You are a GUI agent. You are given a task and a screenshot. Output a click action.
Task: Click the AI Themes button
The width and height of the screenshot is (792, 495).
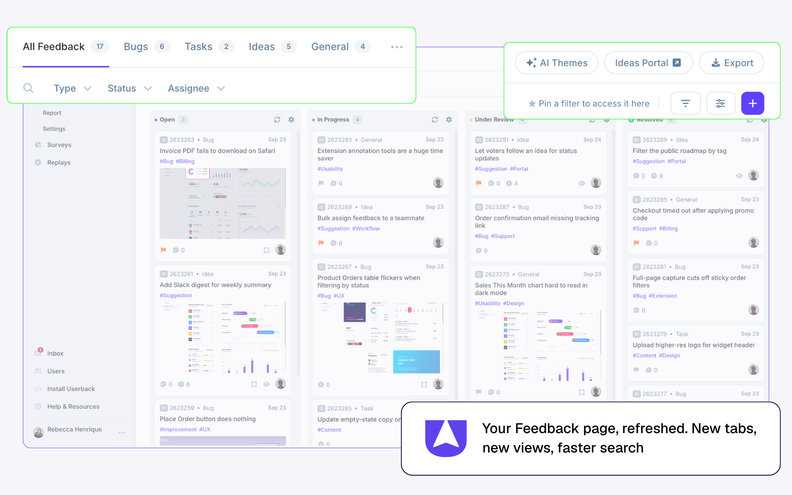557,63
